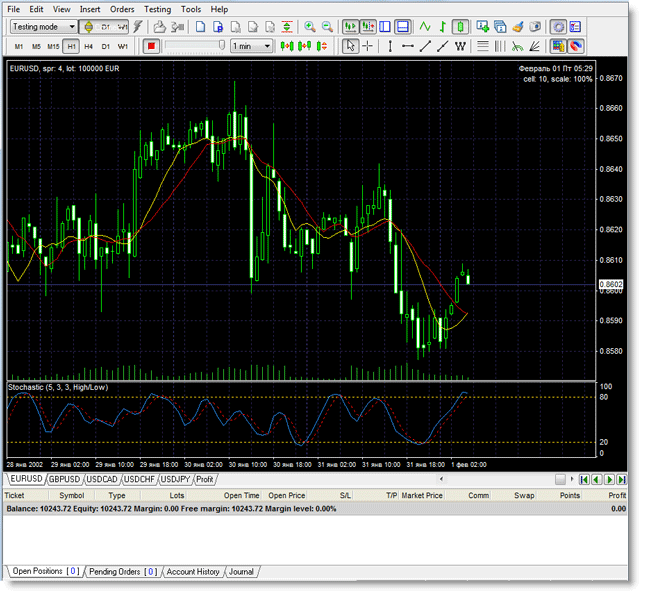Jump chart to the end arrow
The height and width of the screenshot is (595, 650).
point(622,480)
